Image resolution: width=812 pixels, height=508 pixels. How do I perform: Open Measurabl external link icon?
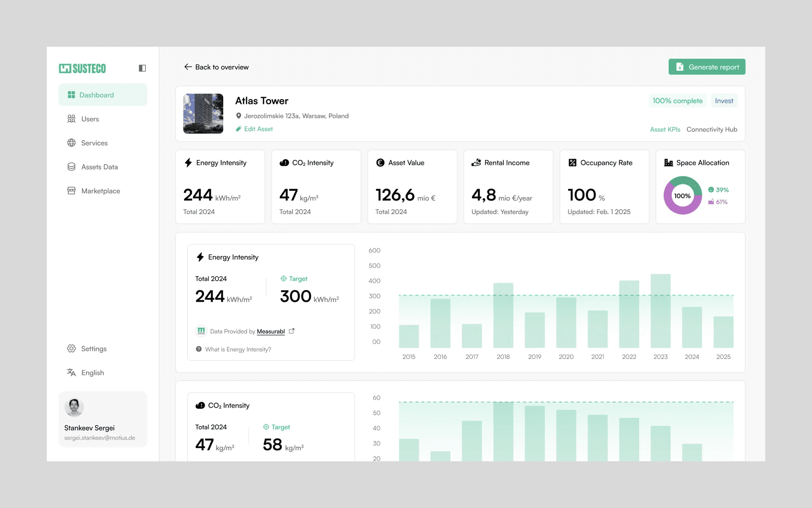click(x=292, y=331)
